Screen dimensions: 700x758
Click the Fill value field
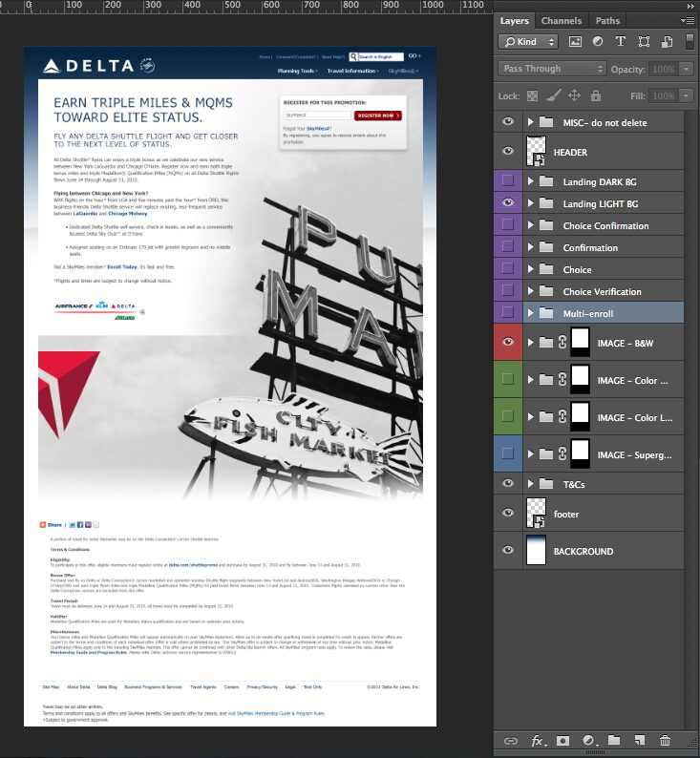tap(664, 95)
